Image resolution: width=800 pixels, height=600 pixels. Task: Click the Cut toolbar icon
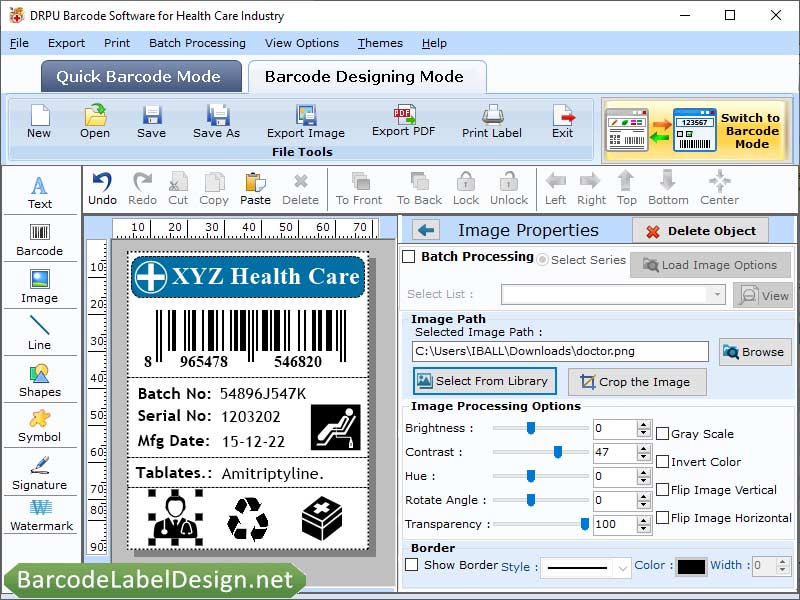click(178, 189)
